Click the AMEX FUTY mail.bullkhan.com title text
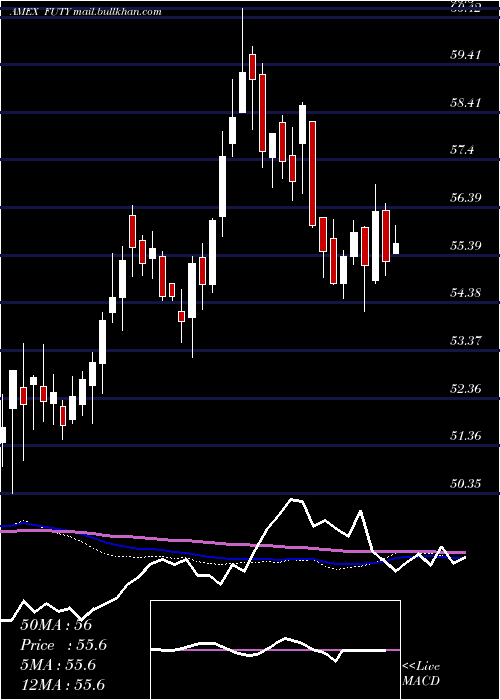Viewport: 500px width, 700px height. tap(86, 12)
